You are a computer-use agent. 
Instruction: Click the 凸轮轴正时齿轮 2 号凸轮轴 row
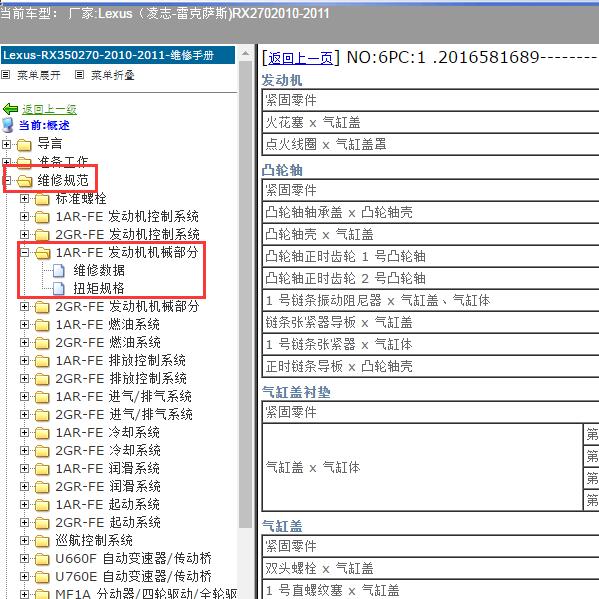431,278
